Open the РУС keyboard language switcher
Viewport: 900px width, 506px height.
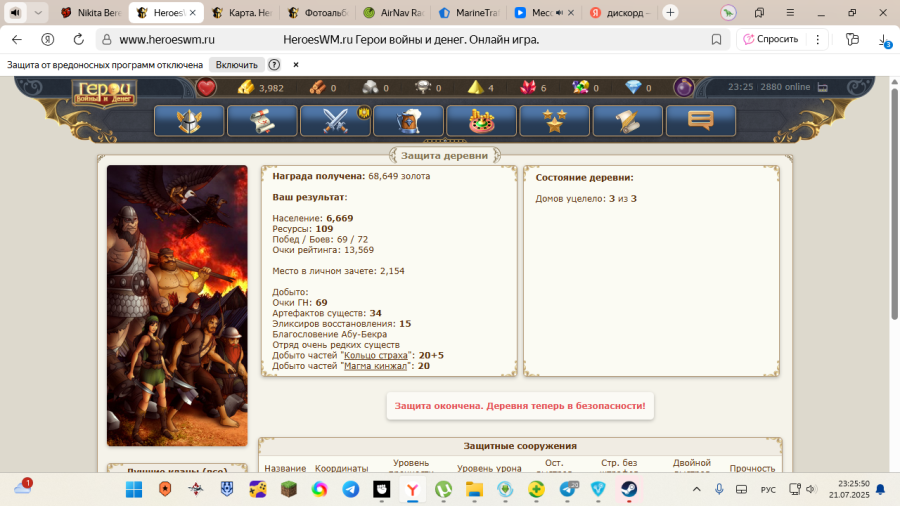[x=768, y=489]
